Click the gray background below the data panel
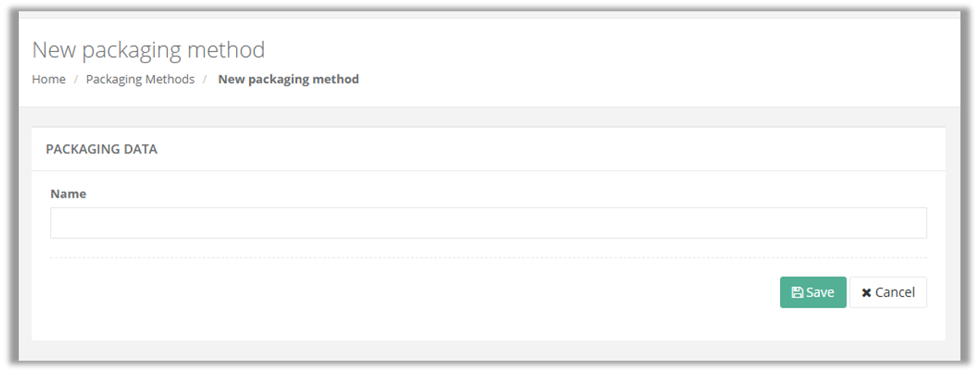The image size is (980, 375). click(x=488, y=350)
